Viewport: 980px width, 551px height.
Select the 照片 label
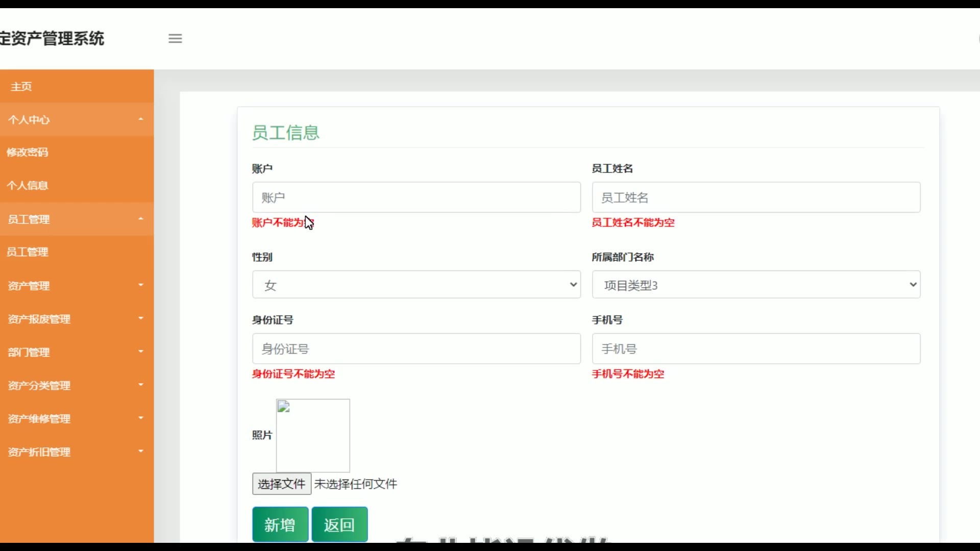tap(262, 435)
